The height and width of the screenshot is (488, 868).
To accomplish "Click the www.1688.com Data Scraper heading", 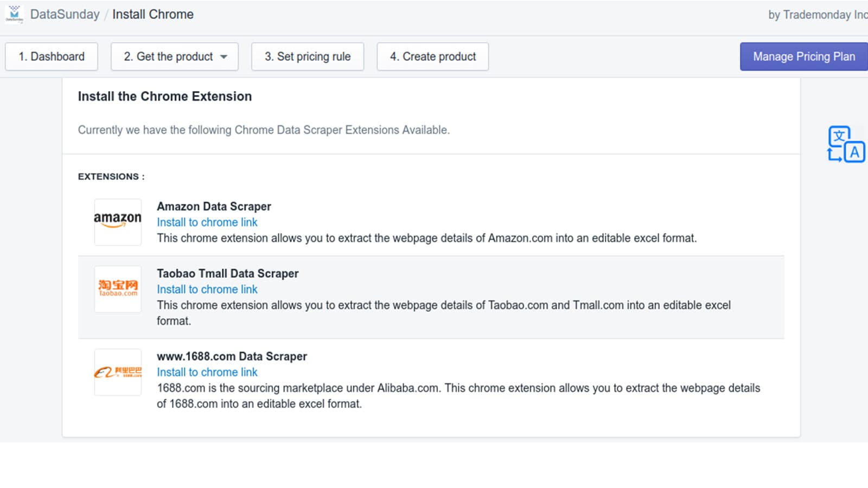I will [232, 356].
